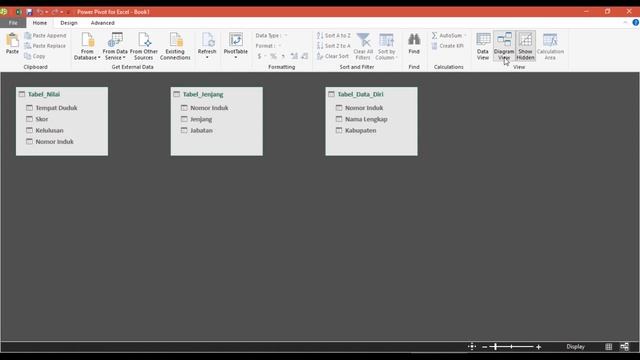This screenshot has height=360, width=640.
Task: Apply percent format icon
Action: (273, 56)
